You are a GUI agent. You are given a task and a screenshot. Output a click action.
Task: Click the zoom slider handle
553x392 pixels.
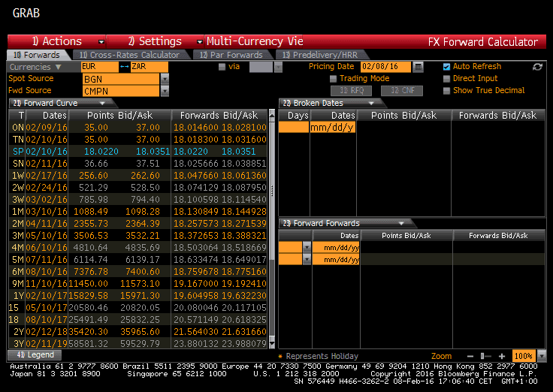pyautogui.click(x=482, y=356)
